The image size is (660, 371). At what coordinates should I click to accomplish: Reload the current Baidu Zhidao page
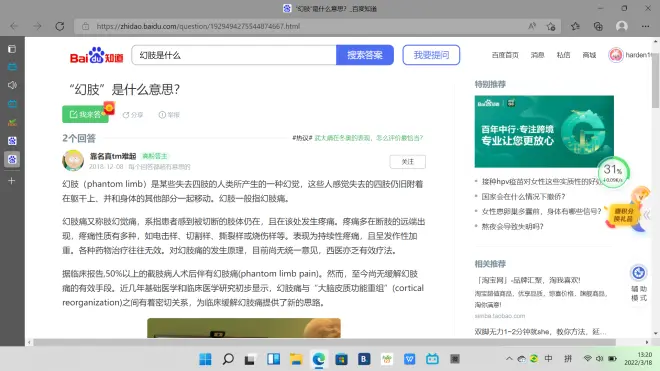pyautogui.click(x=60, y=26)
